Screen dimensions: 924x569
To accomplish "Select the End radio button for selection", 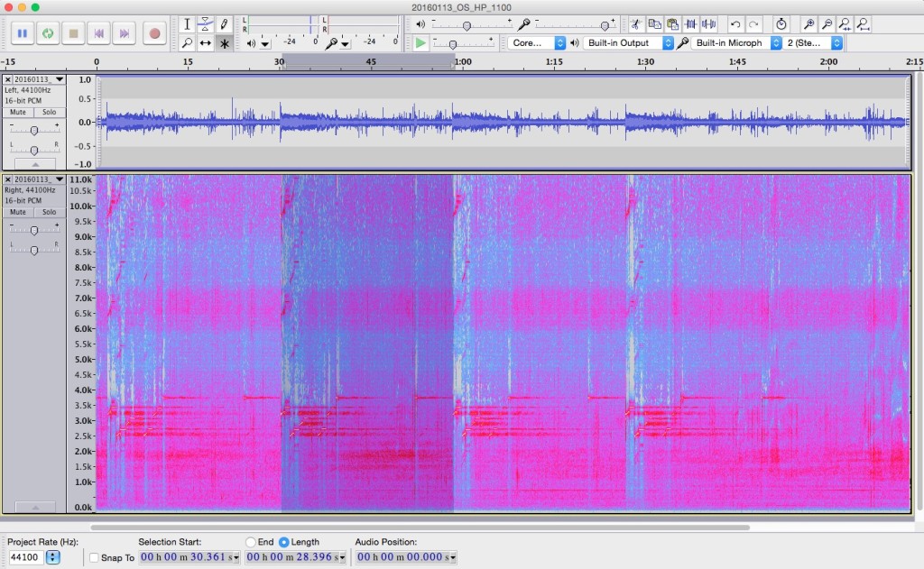I will [251, 541].
